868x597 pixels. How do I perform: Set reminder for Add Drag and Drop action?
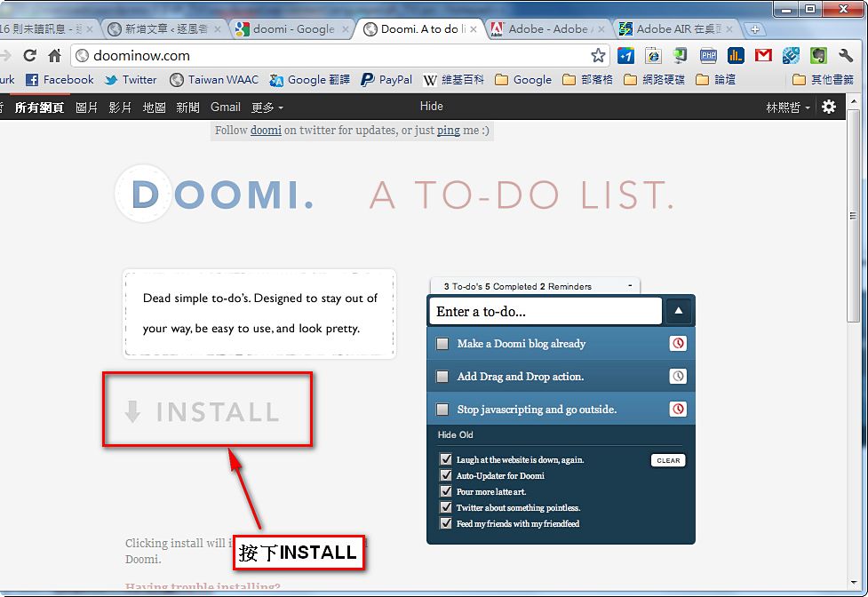point(678,377)
